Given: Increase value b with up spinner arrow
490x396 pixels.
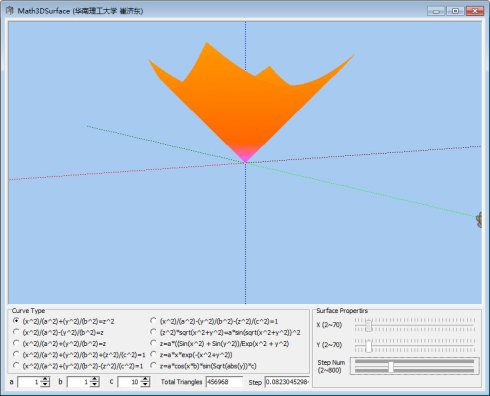Looking at the screenshot, I should pyautogui.click(x=95, y=379).
